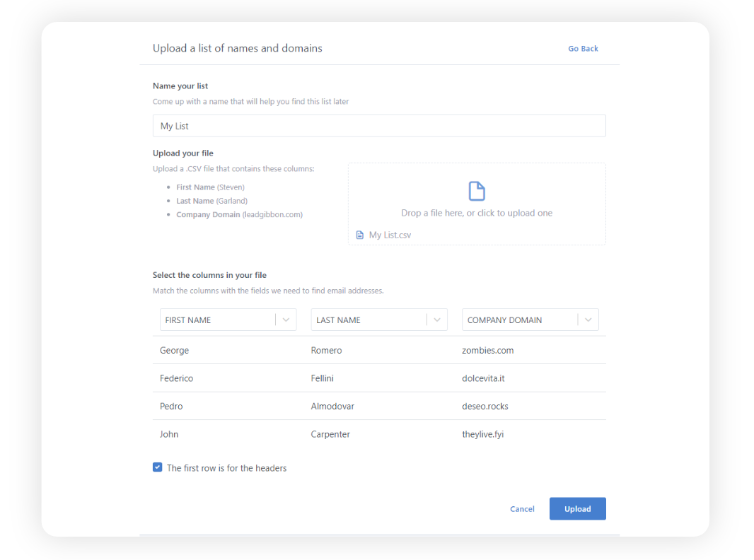This screenshot has width=754, height=560.
Task: Uncheck the first row headers checkbox
Action: click(158, 467)
